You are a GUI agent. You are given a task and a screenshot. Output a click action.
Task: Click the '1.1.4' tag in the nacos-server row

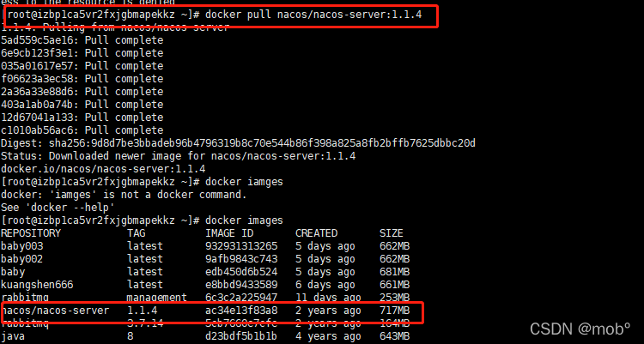pos(142,311)
